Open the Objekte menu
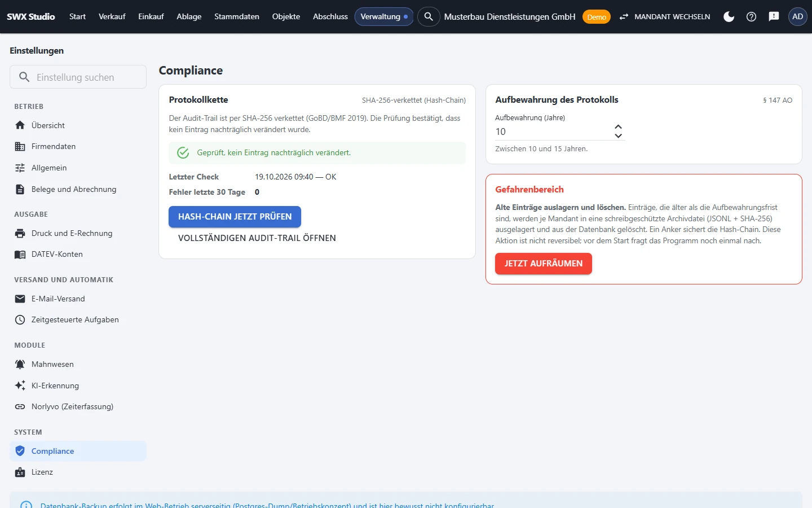 click(x=286, y=16)
